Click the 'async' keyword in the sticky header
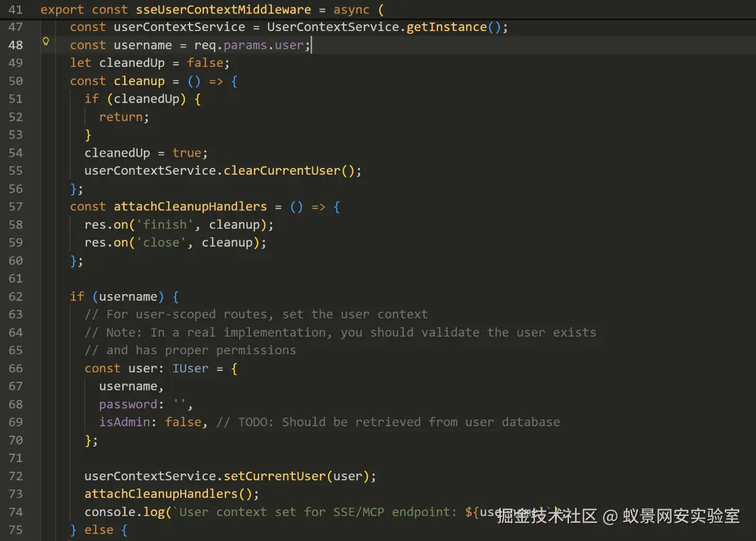The height and width of the screenshot is (541, 756). pyautogui.click(x=352, y=9)
